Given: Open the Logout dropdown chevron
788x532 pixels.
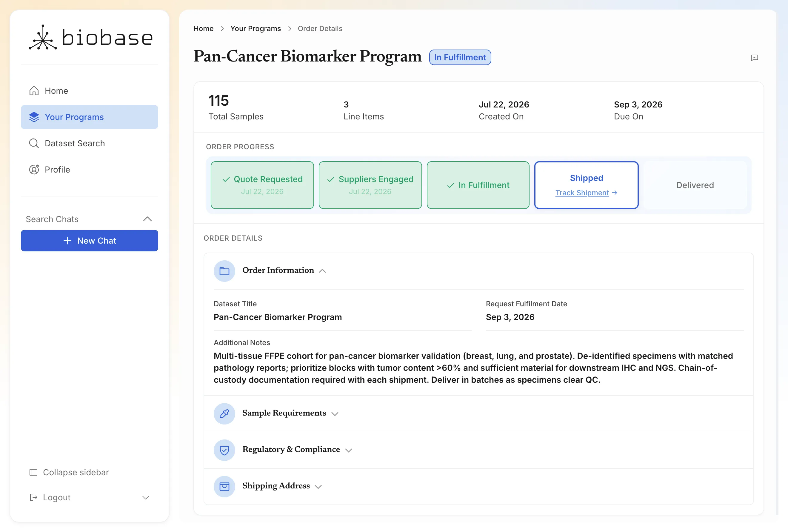Looking at the screenshot, I should pos(146,497).
